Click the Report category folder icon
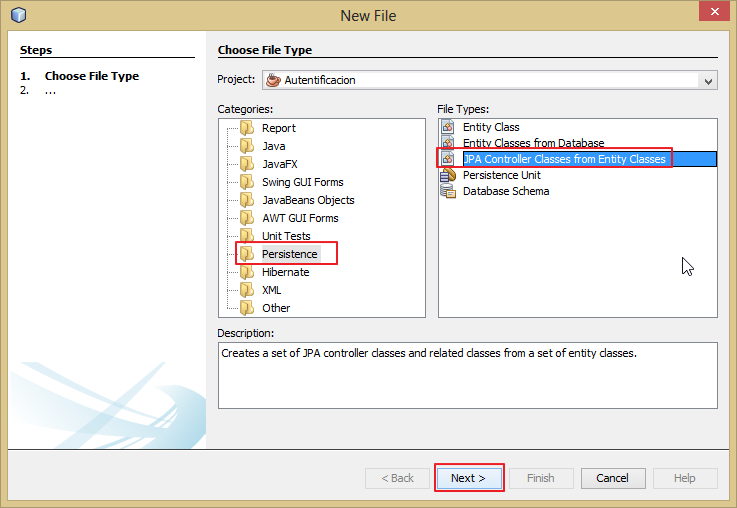Screen dimensions: 737x508 pyautogui.click(x=247, y=128)
